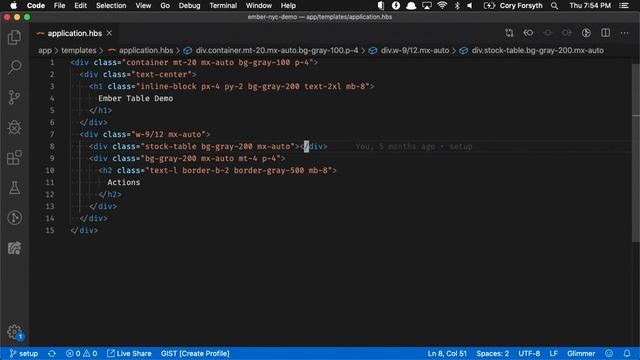Click open previous revision icon in editor toolbar
The height and width of the screenshot is (360, 640).
click(528, 33)
